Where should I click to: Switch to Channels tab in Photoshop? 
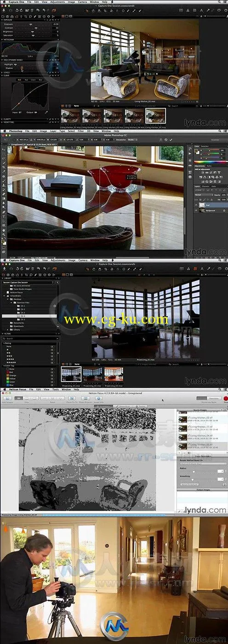point(205,187)
